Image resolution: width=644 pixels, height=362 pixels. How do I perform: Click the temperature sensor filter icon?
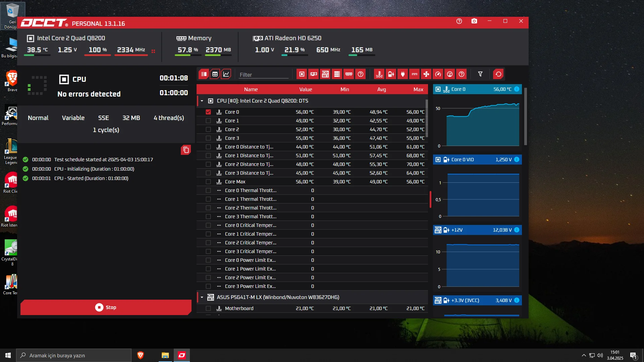[x=379, y=74]
